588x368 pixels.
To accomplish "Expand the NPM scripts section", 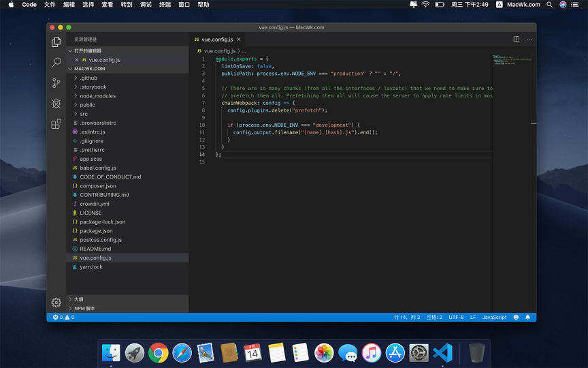I will pyautogui.click(x=84, y=308).
